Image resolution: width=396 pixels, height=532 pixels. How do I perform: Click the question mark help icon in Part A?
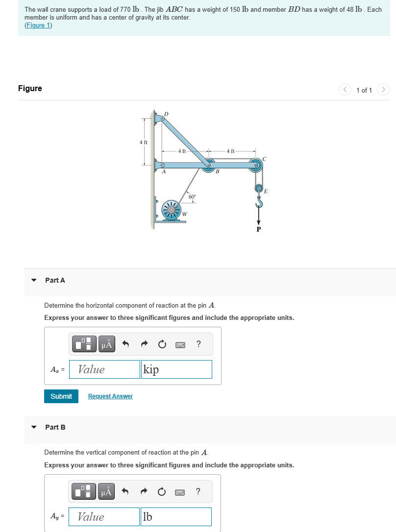(x=198, y=344)
